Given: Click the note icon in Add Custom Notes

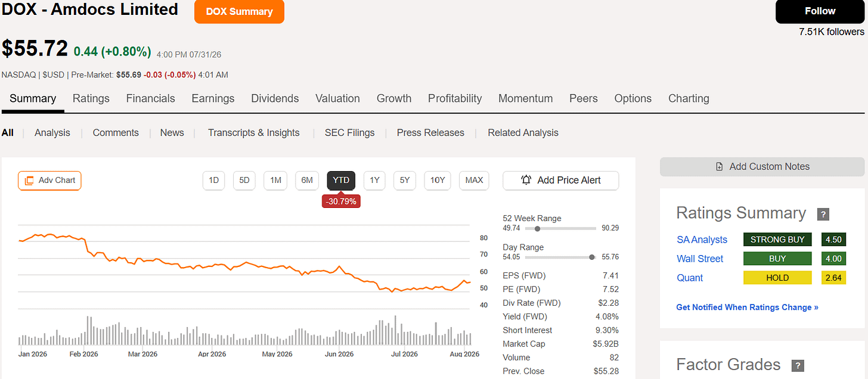Looking at the screenshot, I should (x=720, y=167).
